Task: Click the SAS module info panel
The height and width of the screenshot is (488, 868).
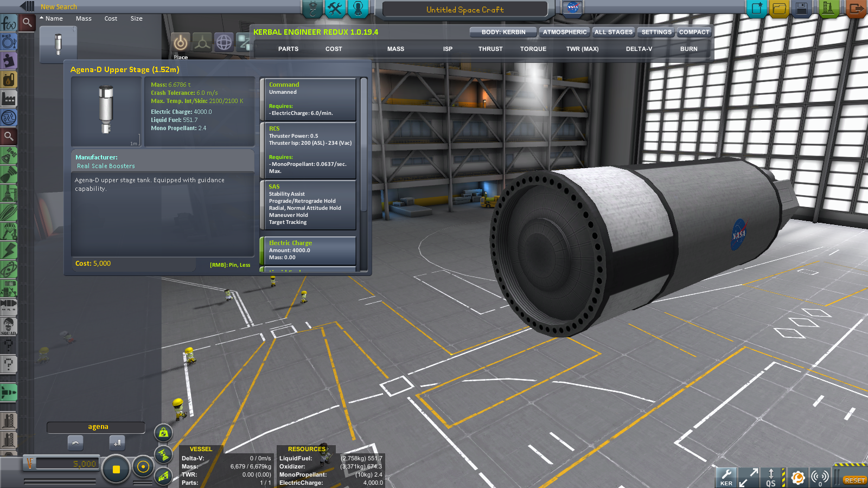Action: [308, 206]
